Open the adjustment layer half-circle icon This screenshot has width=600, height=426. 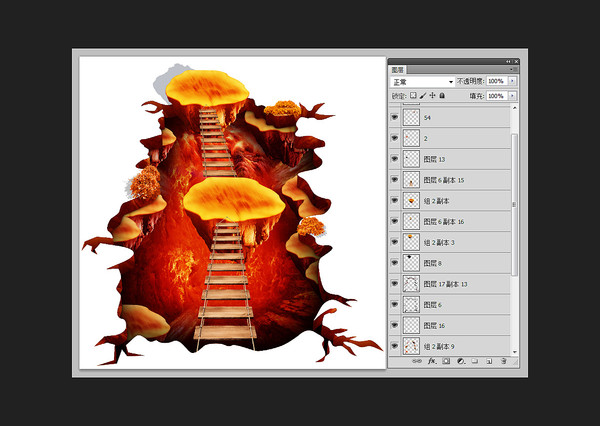coord(461,361)
